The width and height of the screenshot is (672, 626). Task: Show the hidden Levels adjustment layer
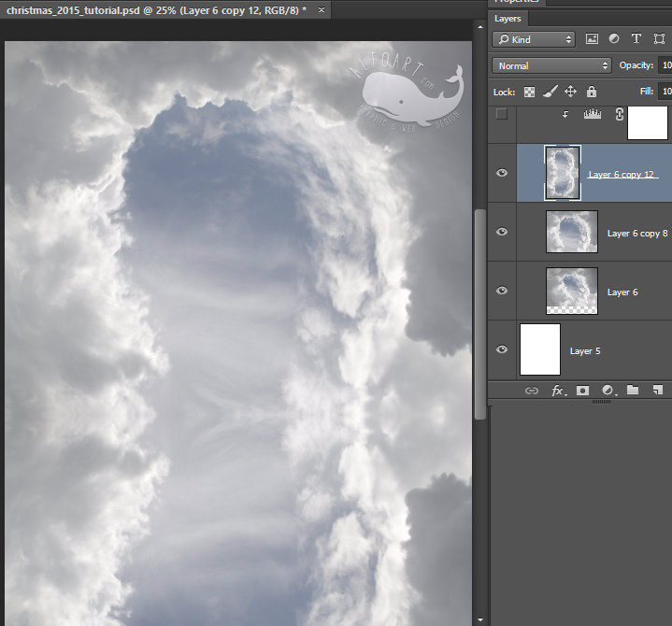pos(502,114)
